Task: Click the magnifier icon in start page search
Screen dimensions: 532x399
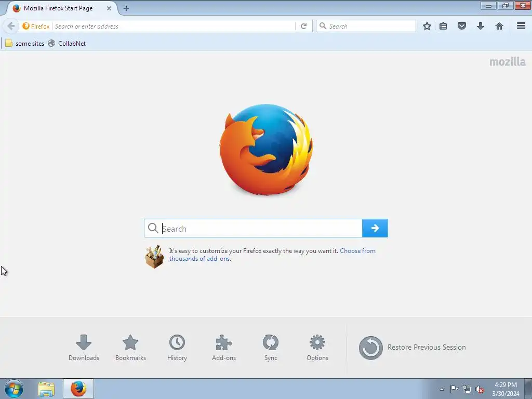Action: (x=153, y=228)
